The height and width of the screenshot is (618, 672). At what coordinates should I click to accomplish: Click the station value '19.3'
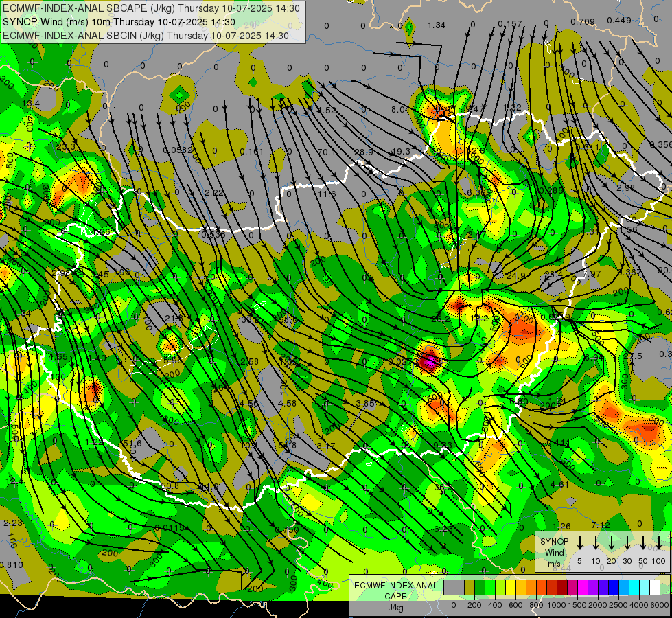401,151
